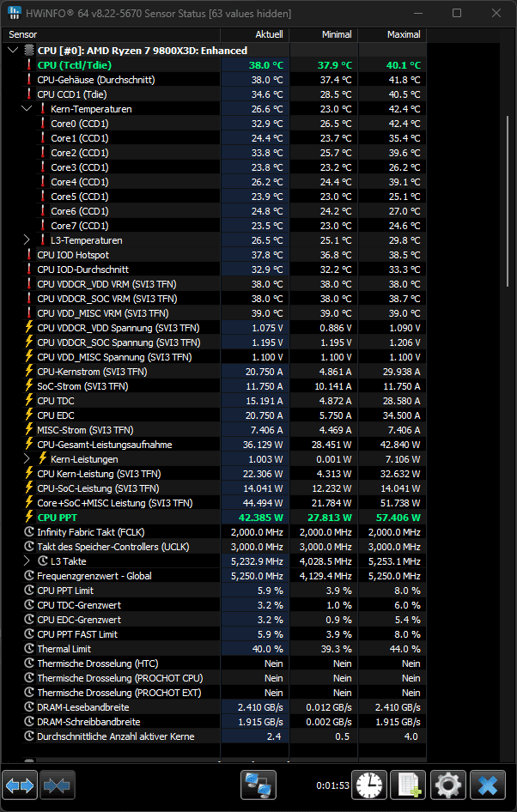Click the Minimal column header
The width and height of the screenshot is (517, 812).
click(x=324, y=34)
